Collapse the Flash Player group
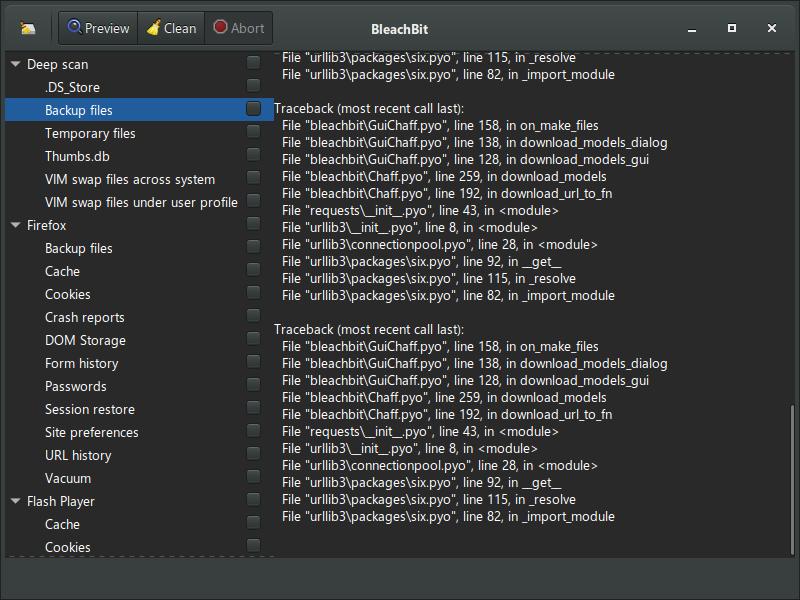 point(16,501)
